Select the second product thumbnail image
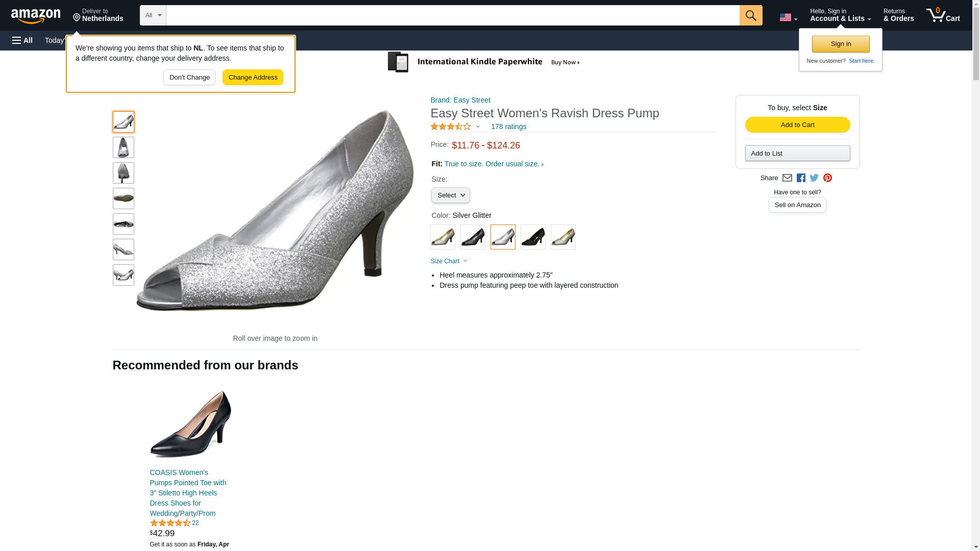This screenshot has height=551, width=980. [124, 147]
